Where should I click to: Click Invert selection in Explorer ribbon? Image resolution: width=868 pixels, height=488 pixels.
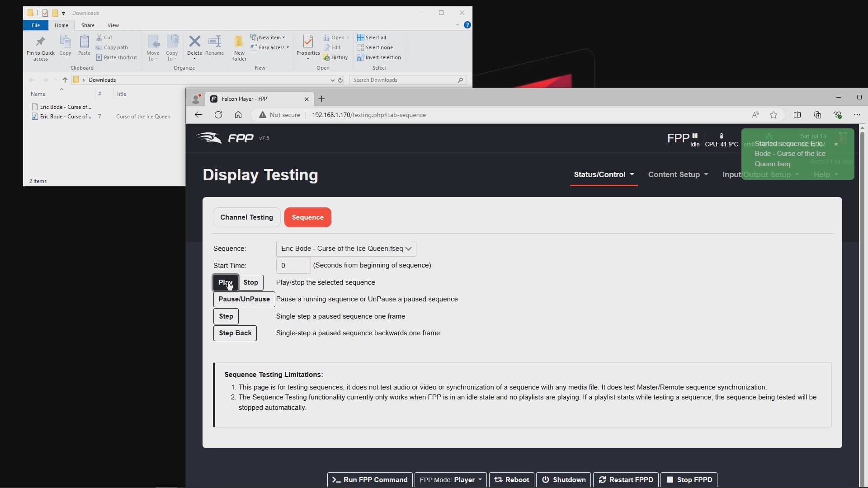point(379,57)
